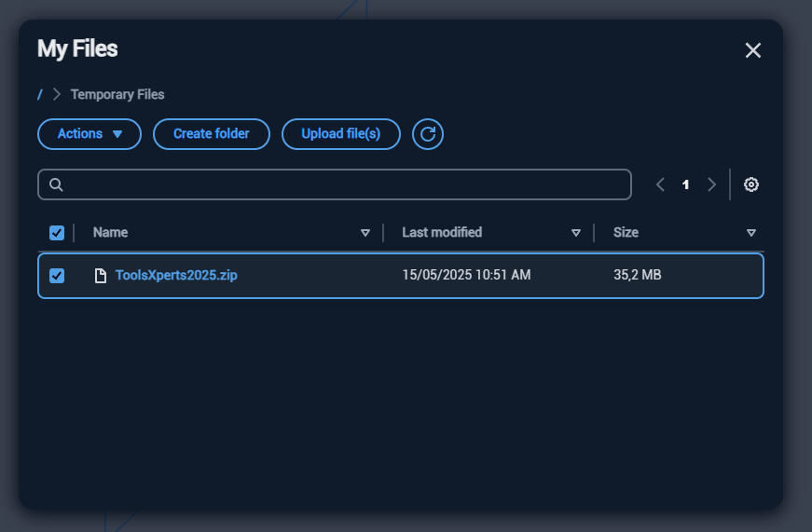Image resolution: width=812 pixels, height=532 pixels.
Task: Select the Temporary Files breadcrumb
Action: (117, 94)
